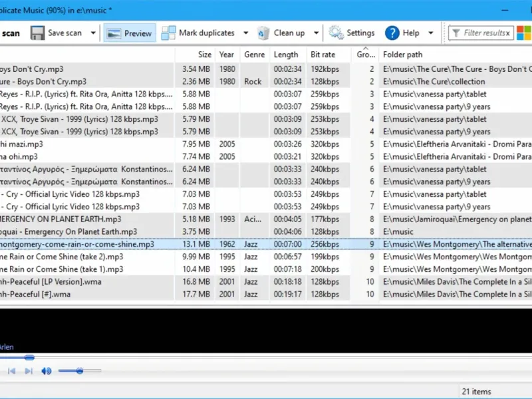This screenshot has width=532, height=399.
Task: Mute audio with the speaker icon
Action: [47, 370]
